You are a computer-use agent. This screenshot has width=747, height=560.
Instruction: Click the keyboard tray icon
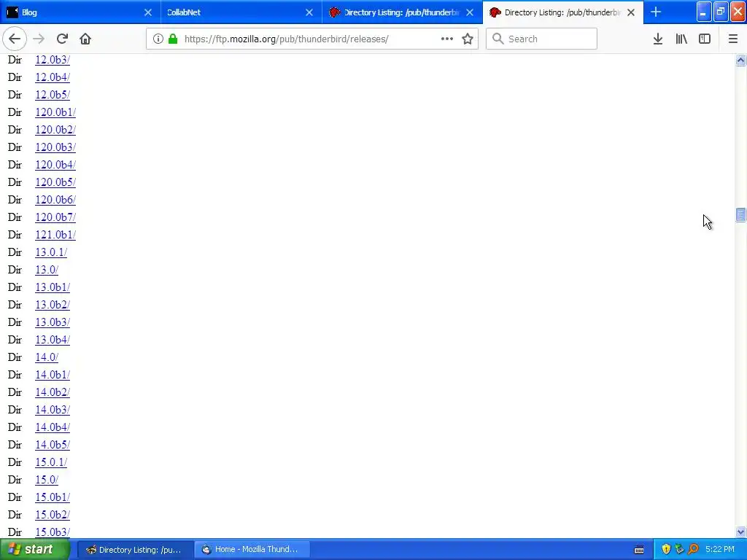coord(639,550)
